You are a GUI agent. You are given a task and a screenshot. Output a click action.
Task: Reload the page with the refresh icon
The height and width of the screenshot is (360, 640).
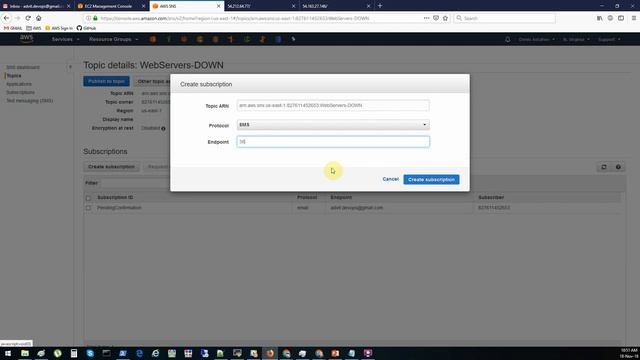pos(28,18)
